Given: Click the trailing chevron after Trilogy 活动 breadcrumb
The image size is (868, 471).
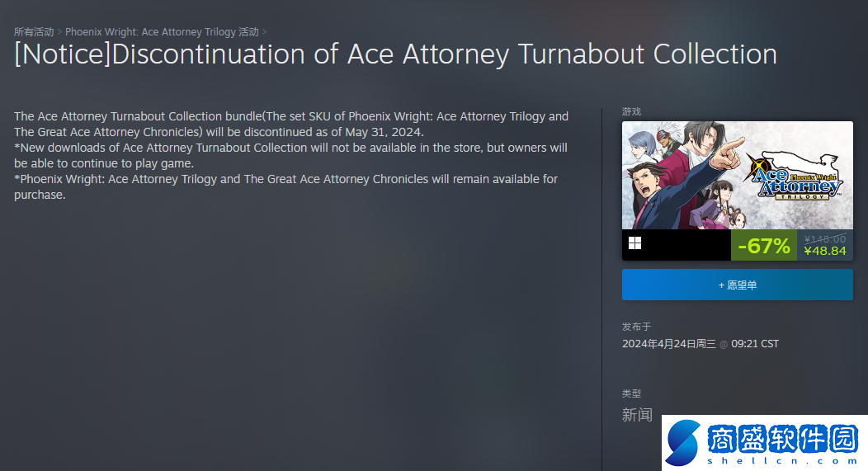Looking at the screenshot, I should coord(264,32).
